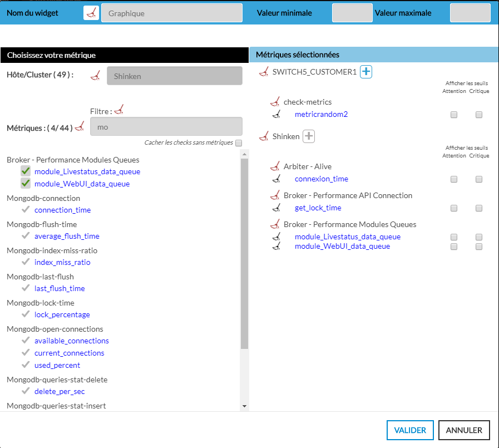
Task: Remove get_lock_time metric with its broom icon
Action: tap(276, 208)
